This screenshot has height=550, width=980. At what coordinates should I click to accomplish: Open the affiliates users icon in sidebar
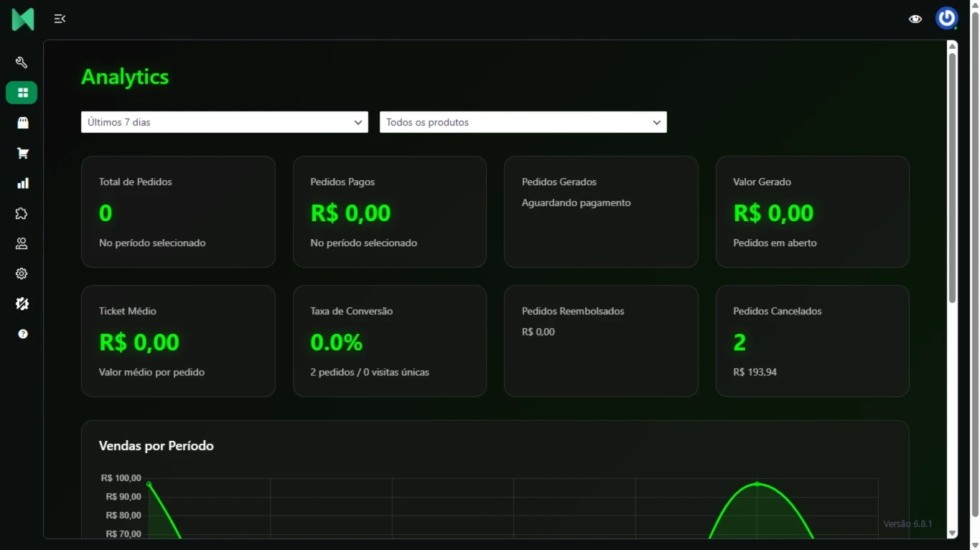22,243
